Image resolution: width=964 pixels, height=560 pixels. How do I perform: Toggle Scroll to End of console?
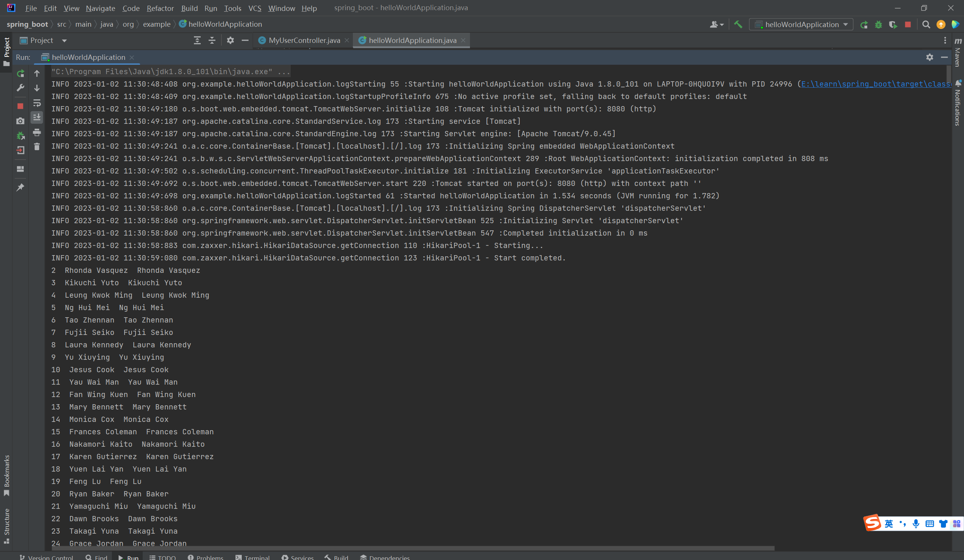(x=37, y=117)
